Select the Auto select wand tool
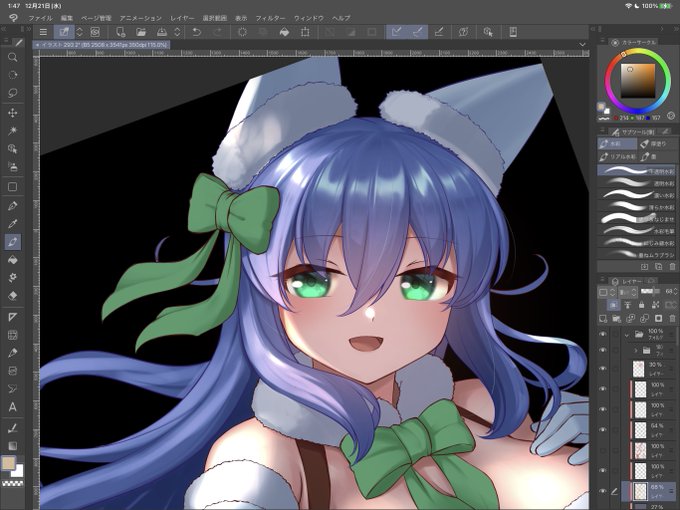 coord(13,131)
